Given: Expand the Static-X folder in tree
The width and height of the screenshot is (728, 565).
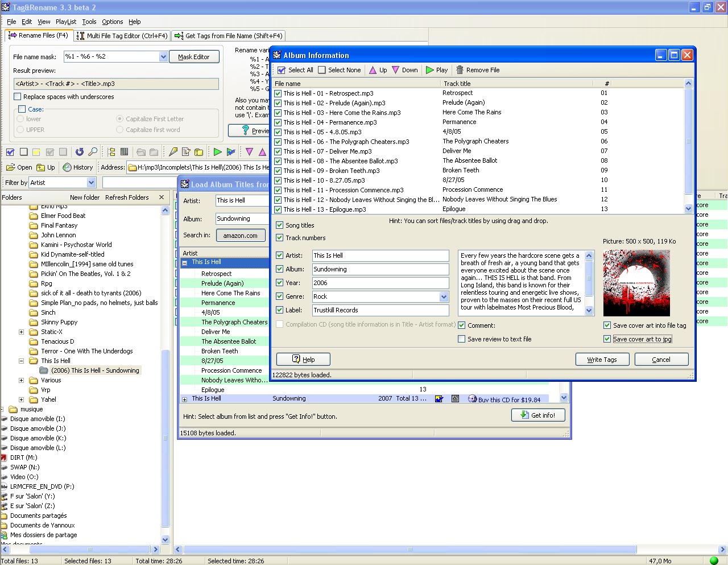Looking at the screenshot, I should (22, 332).
